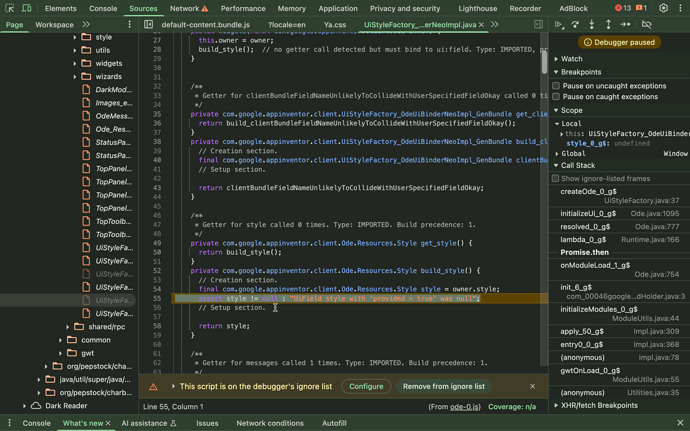Step out of current function

click(608, 25)
